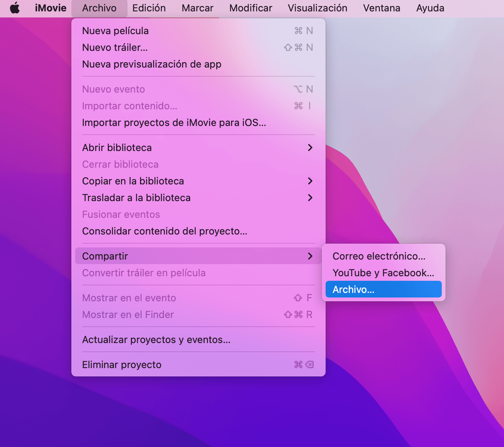504x447 pixels.
Task: Select Nueva película
Action: (x=115, y=31)
